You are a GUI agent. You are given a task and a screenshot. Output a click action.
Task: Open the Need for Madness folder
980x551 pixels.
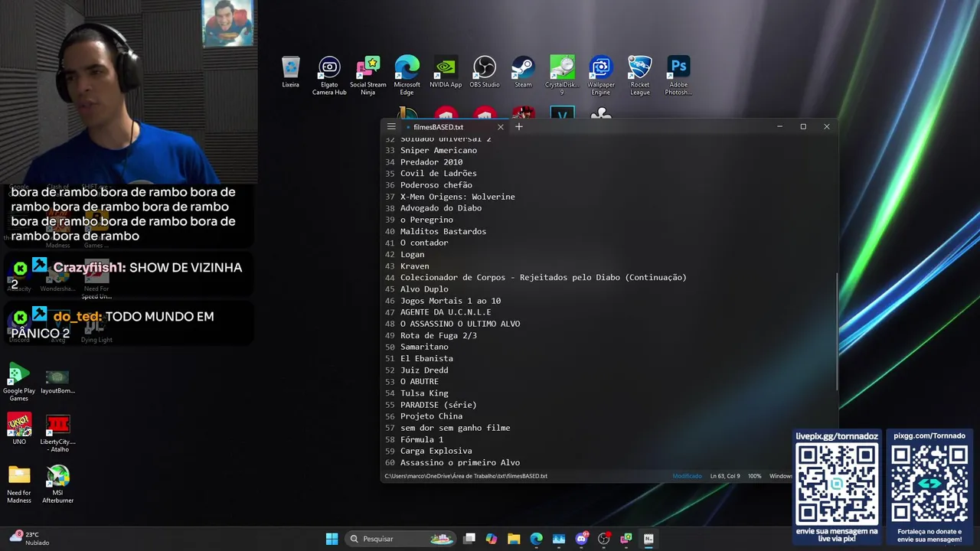[19, 484]
